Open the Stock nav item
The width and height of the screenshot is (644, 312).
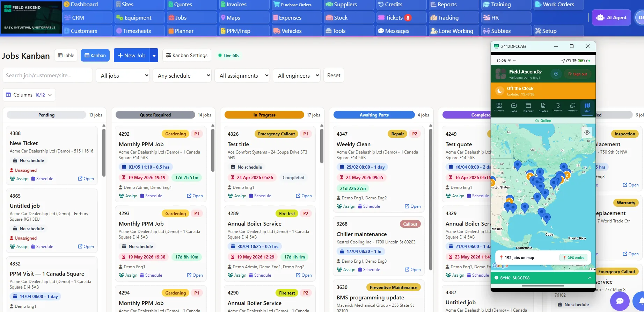tap(349, 17)
